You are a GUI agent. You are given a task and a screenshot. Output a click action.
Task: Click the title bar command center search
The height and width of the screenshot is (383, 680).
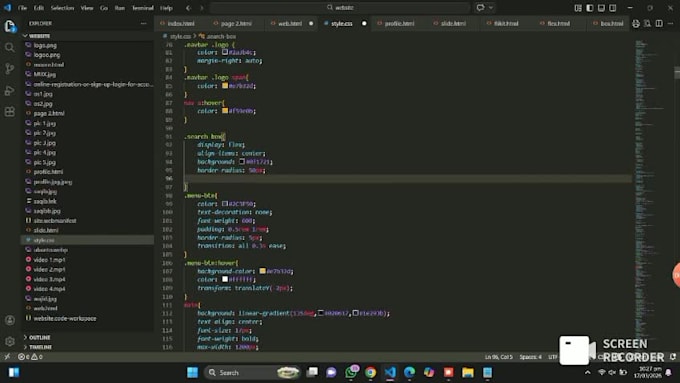(x=340, y=8)
